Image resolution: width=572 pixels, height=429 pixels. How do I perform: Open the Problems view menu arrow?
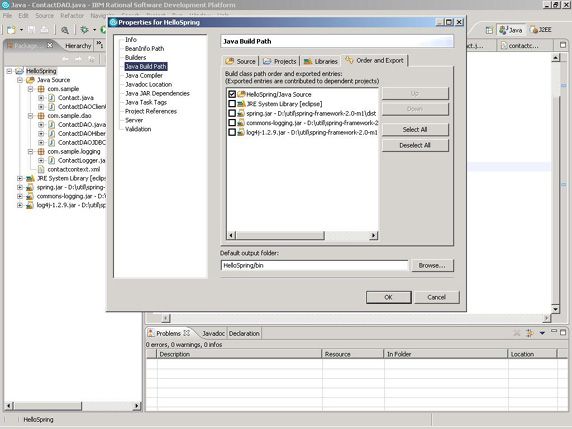click(542, 333)
